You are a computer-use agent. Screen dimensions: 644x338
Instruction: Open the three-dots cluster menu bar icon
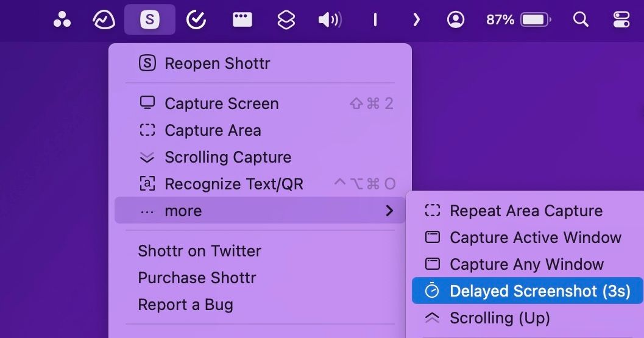tap(62, 20)
